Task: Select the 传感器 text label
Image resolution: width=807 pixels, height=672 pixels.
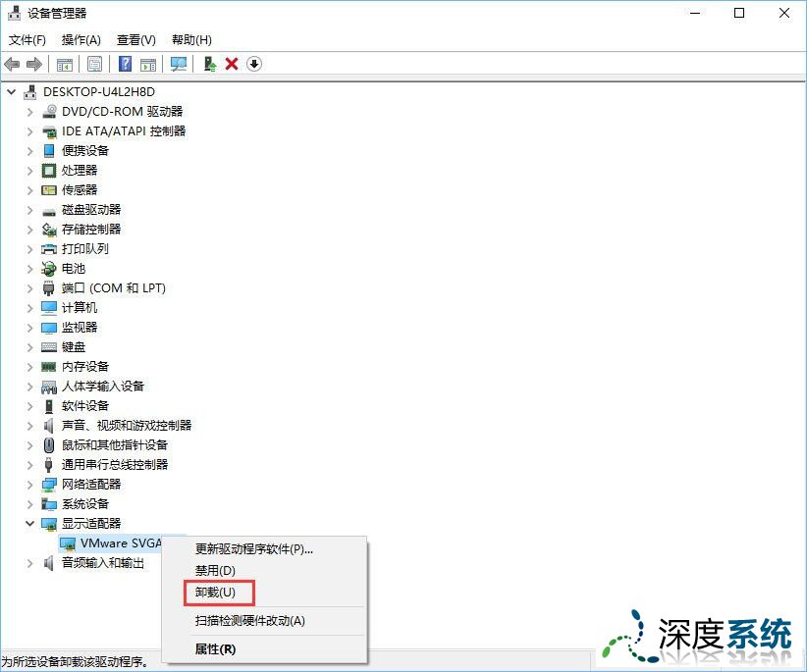Action: coord(80,190)
